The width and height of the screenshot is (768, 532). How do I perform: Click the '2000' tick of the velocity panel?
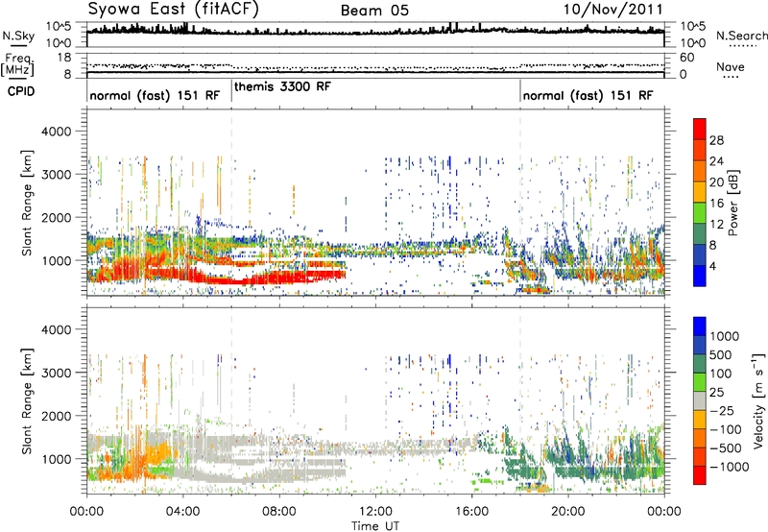coord(56,416)
